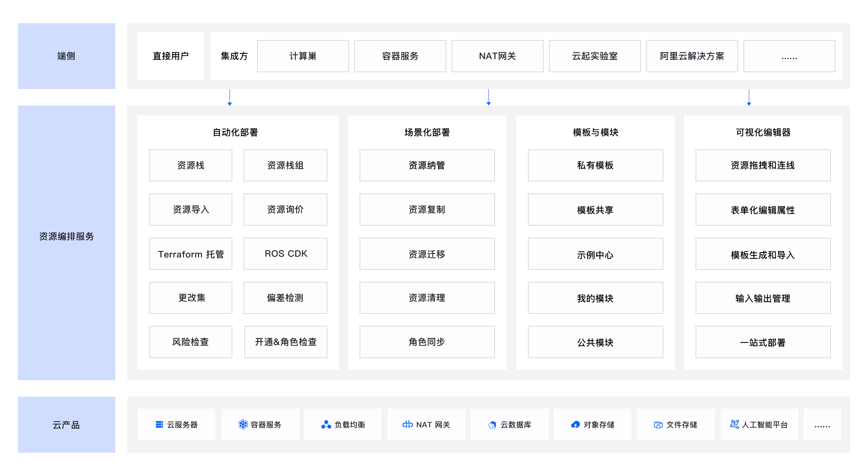Select the 计算巢 integration box

302,56
